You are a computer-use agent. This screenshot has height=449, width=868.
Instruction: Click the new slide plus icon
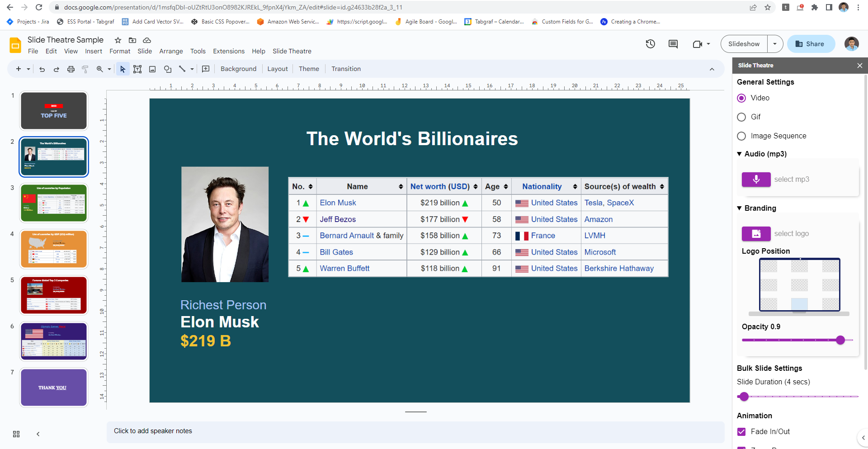pos(19,69)
